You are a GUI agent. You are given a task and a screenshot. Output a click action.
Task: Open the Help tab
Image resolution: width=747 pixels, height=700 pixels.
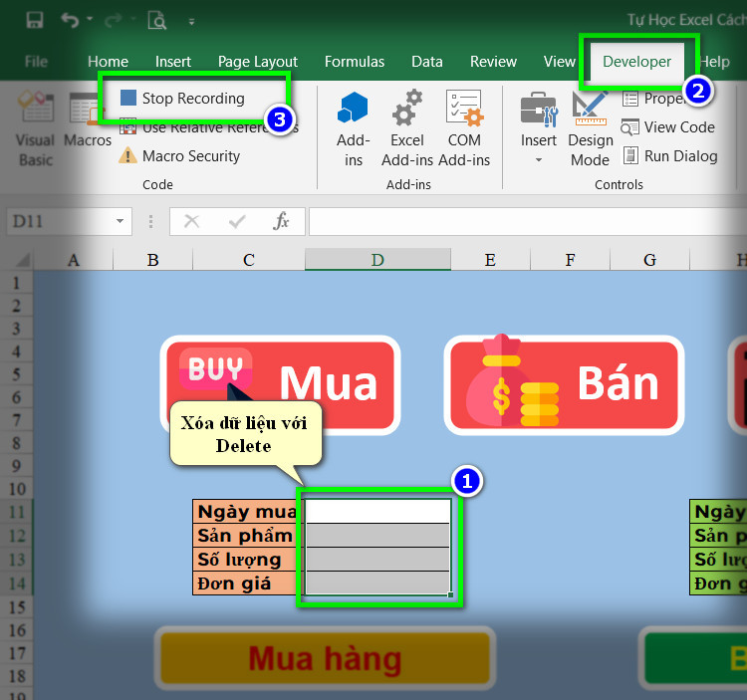coord(714,62)
